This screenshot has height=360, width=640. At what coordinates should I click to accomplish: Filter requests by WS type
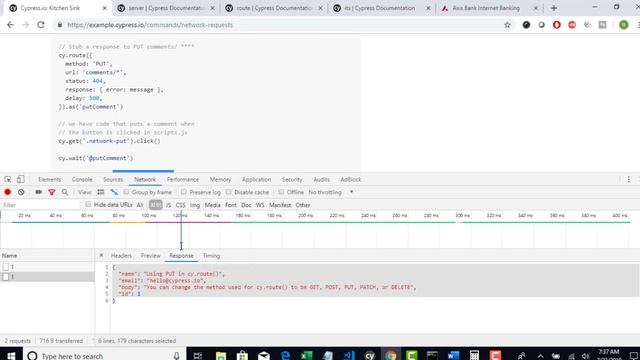(260, 205)
